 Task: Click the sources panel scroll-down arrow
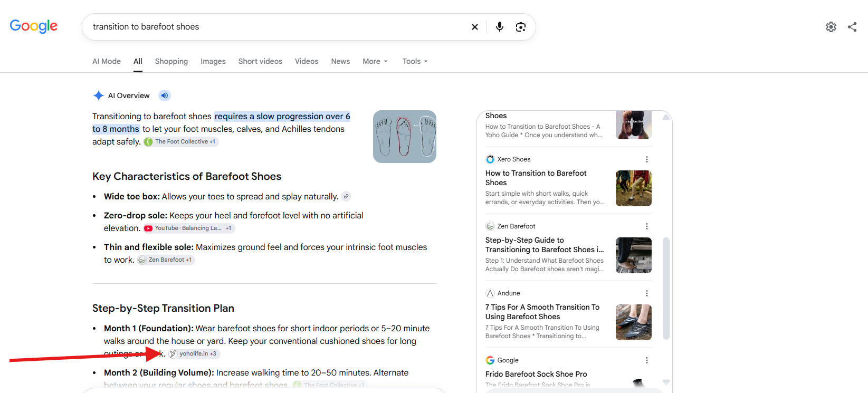pyautogui.click(x=666, y=382)
